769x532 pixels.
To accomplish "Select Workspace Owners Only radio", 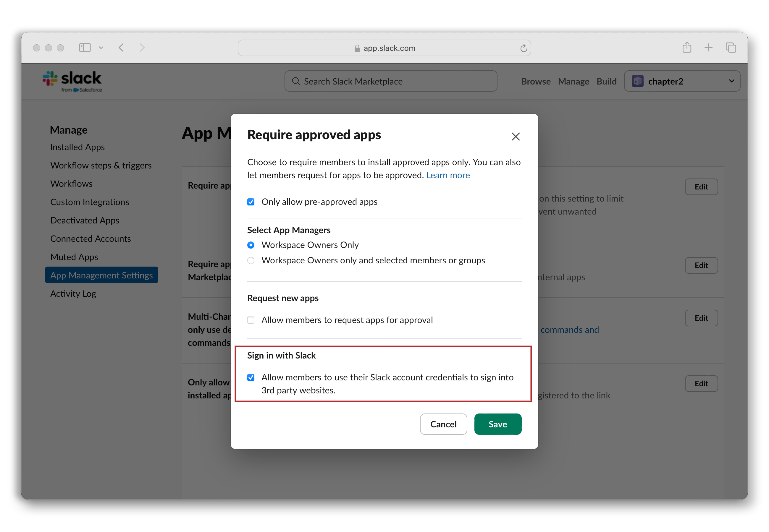I will (251, 245).
